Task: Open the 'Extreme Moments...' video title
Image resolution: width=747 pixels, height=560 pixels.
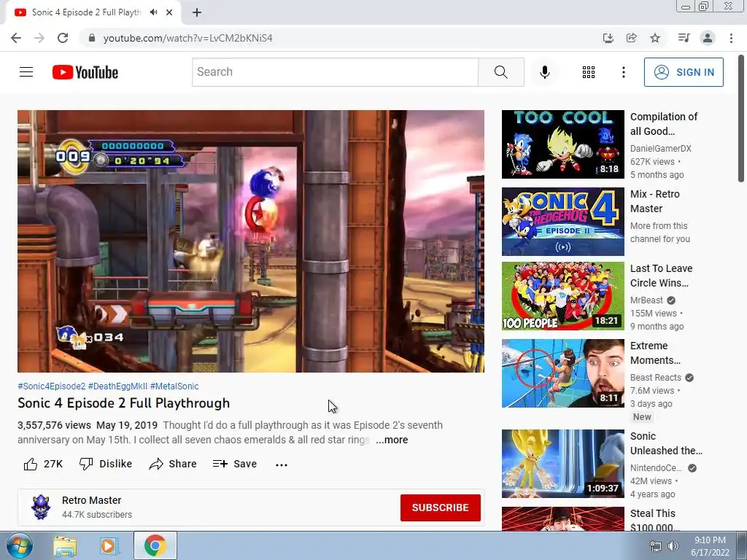Action: [x=656, y=353]
